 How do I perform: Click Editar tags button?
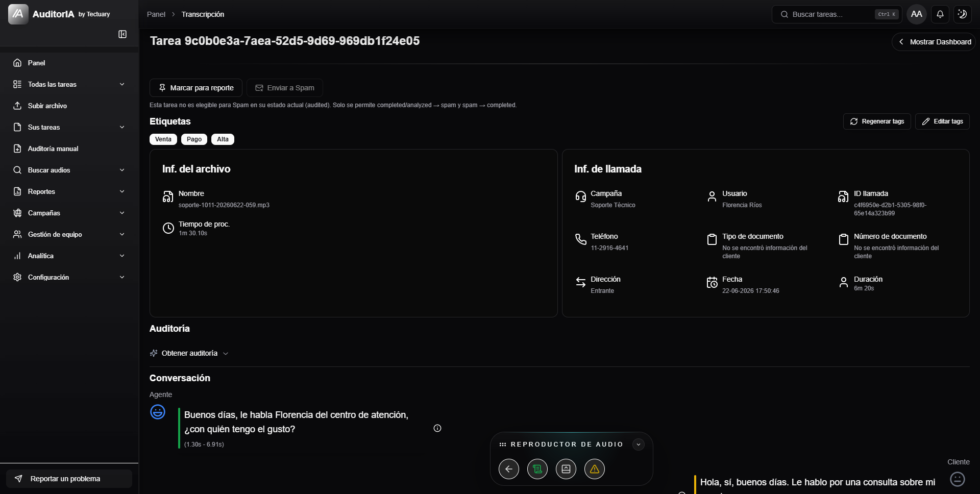pyautogui.click(x=942, y=121)
